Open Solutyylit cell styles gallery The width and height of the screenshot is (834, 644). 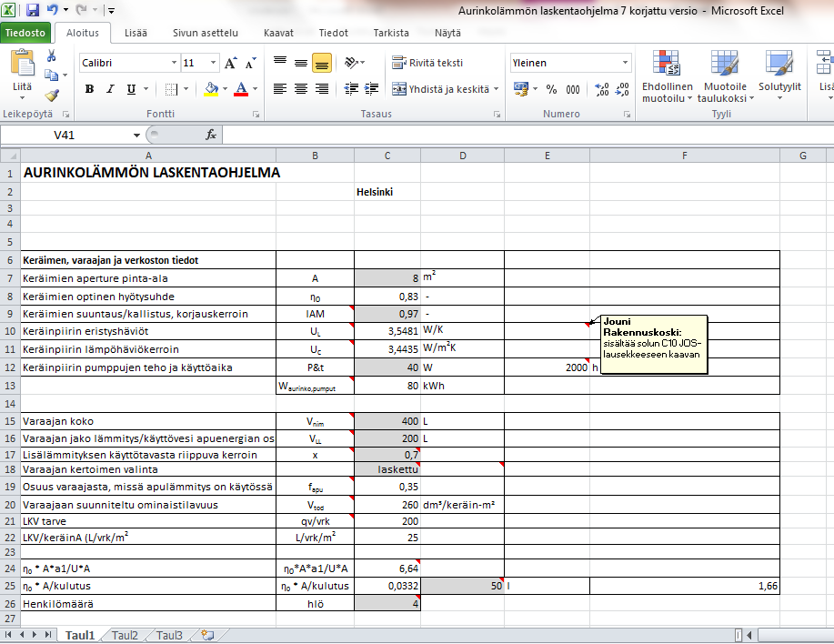(779, 76)
